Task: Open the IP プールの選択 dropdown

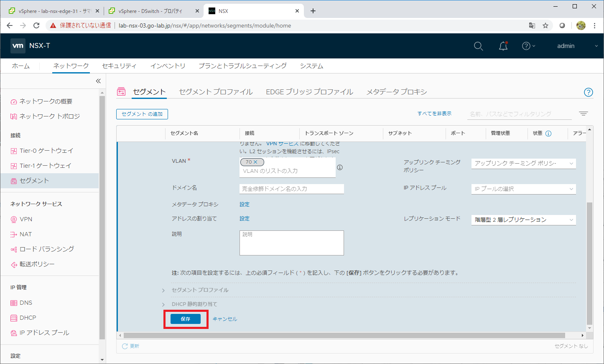Action: tap(523, 189)
